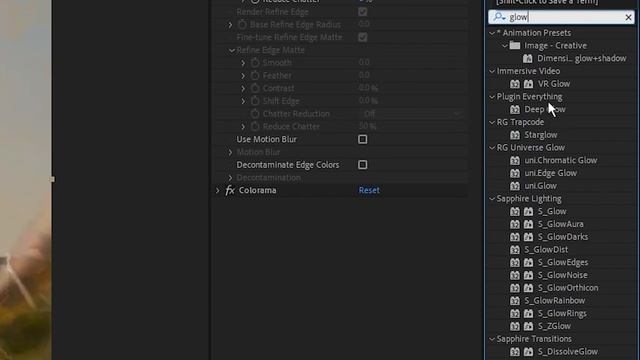
Task: Collapse the Immersive Video category
Action: pyautogui.click(x=492, y=71)
